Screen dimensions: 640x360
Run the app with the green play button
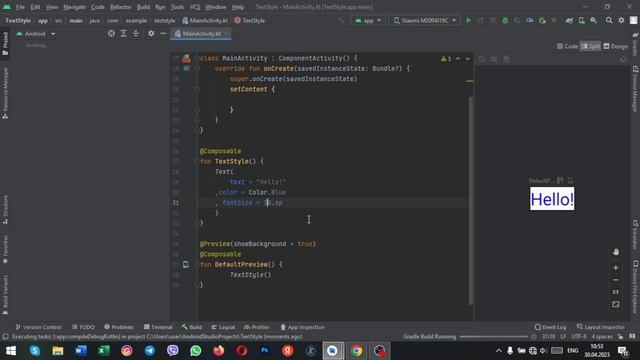click(x=469, y=20)
